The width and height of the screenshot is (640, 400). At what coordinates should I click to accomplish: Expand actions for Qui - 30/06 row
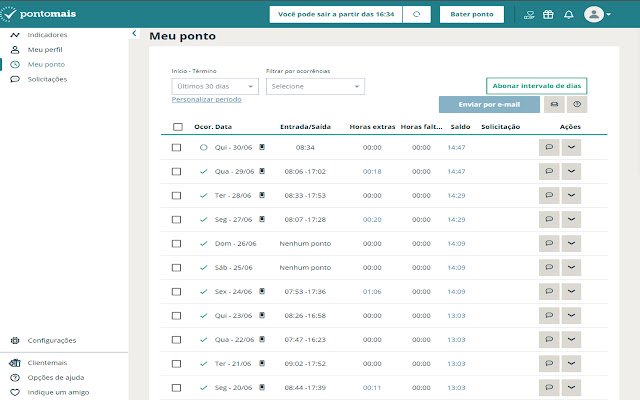click(x=571, y=147)
